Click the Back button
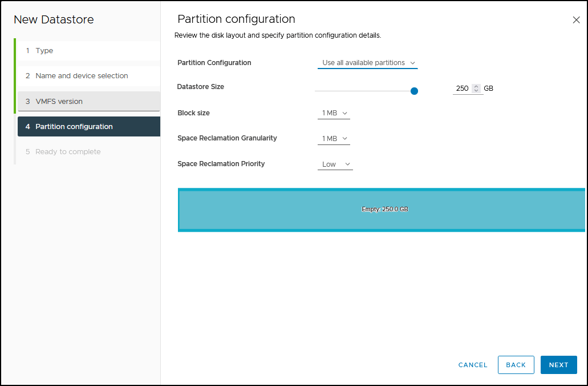The width and height of the screenshot is (588, 386). click(516, 365)
